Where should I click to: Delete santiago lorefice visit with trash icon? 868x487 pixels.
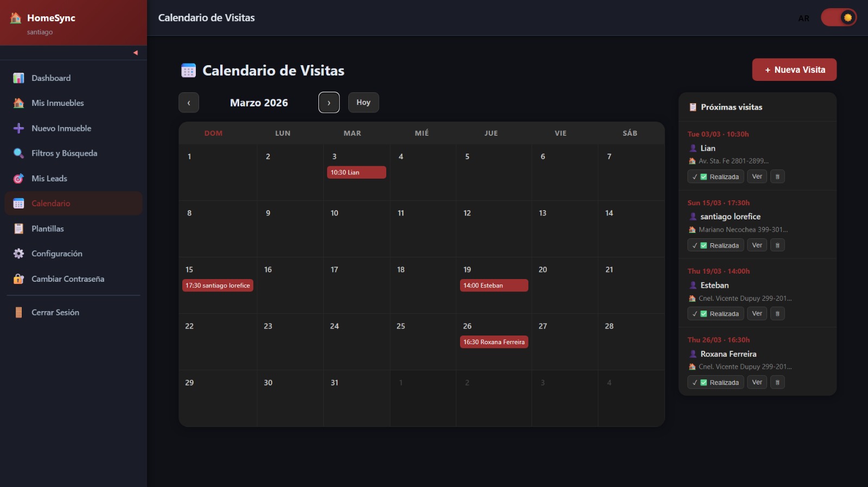[777, 245]
